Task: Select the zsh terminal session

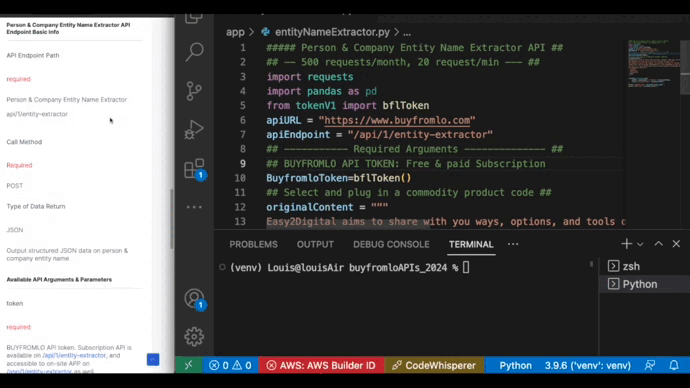Action: pyautogui.click(x=644, y=266)
